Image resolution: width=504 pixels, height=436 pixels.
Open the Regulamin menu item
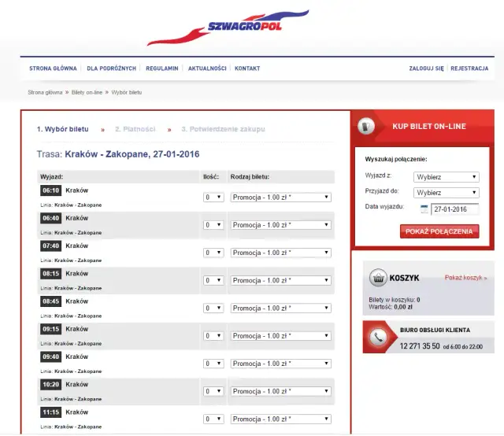pos(162,68)
